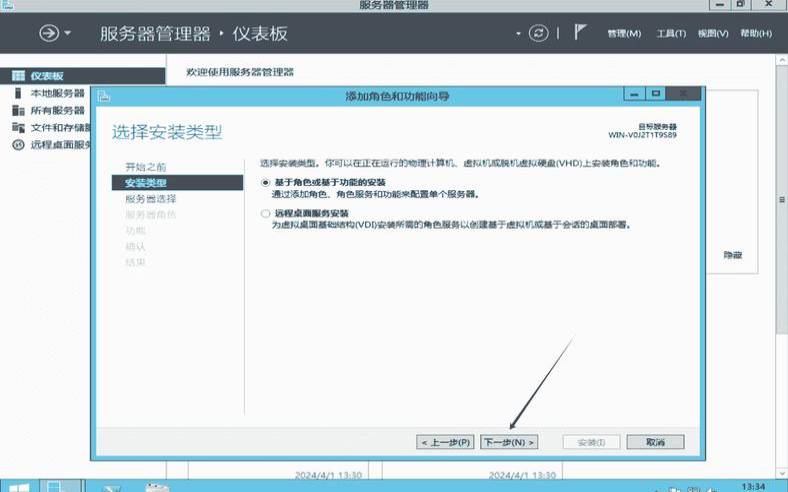
Task: Select 本地服务器 in the sidebar
Action: click(57, 93)
